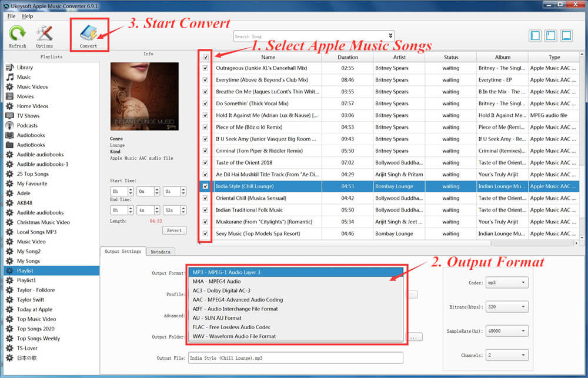Switch to the Metadata tab
The height and width of the screenshot is (378, 588).
(x=161, y=252)
